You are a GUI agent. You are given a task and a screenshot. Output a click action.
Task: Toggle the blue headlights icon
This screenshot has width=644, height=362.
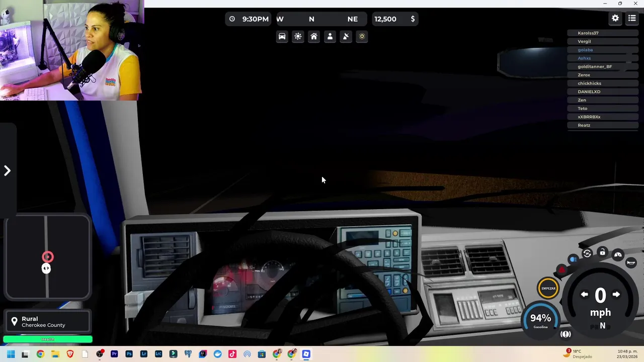[573, 259]
